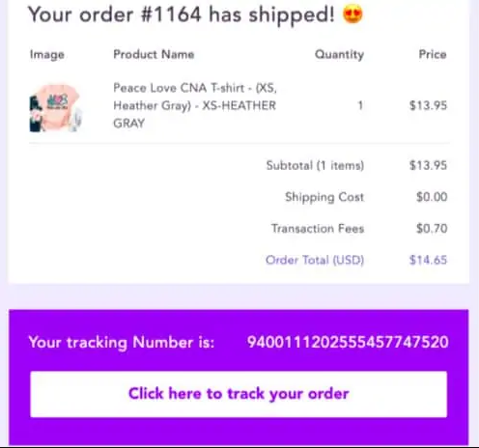
Task: Click the Quantity column header
Action: (x=339, y=55)
